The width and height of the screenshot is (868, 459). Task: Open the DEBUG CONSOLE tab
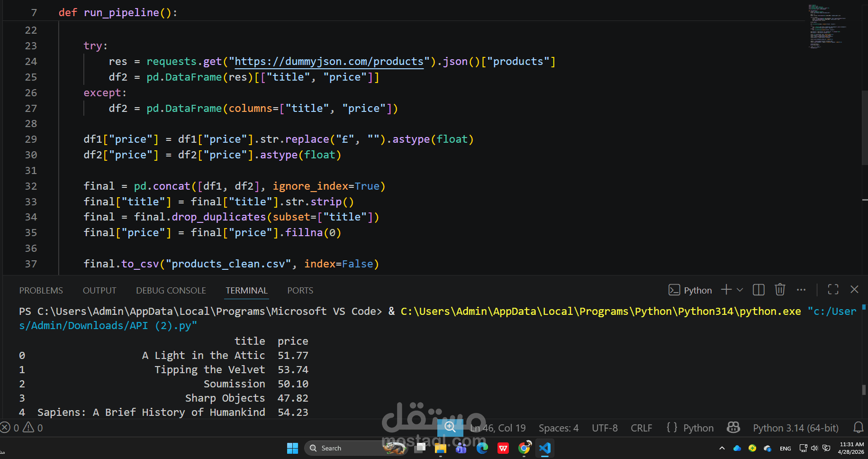[171, 290]
